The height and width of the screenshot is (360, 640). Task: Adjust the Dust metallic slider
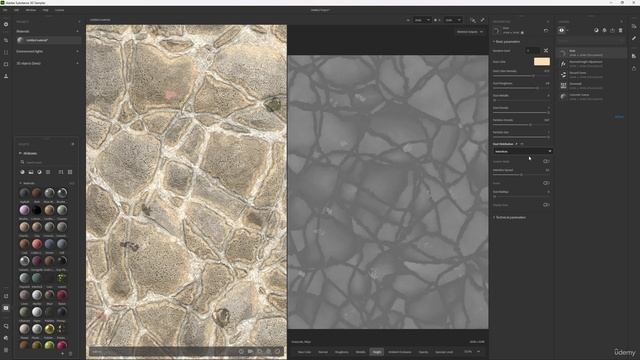(521, 100)
